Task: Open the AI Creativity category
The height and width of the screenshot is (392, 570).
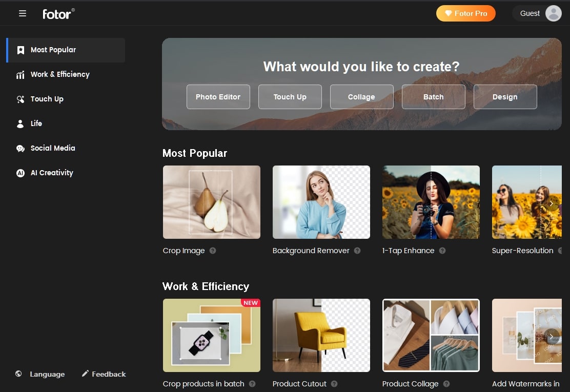Action: (x=66, y=173)
